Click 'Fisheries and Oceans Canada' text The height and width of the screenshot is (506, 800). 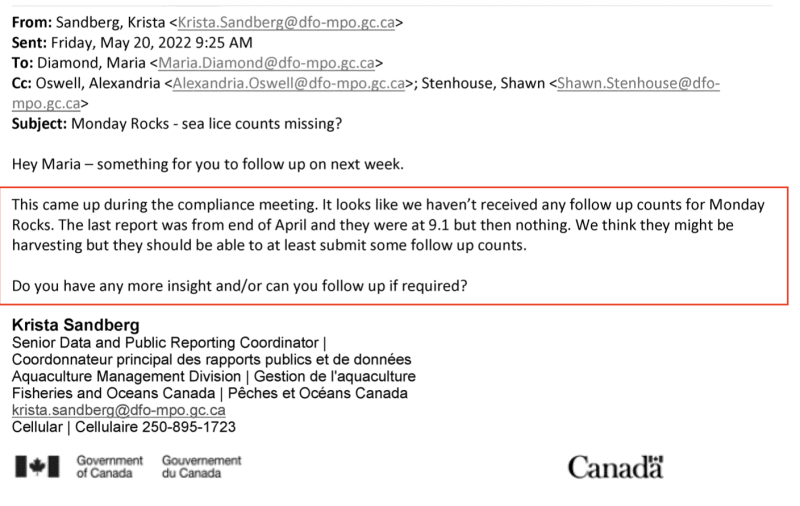(x=109, y=393)
